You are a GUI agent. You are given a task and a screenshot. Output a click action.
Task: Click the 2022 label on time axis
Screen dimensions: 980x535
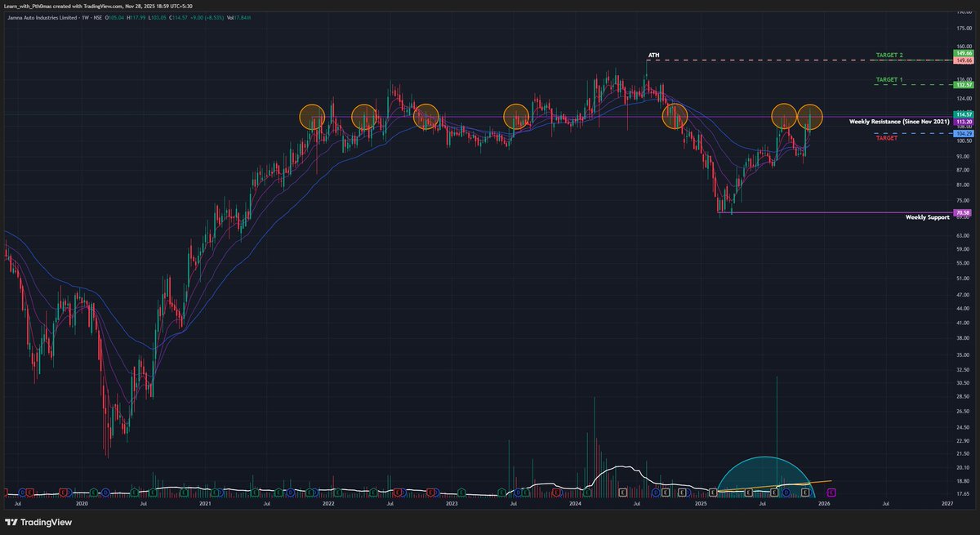point(328,505)
